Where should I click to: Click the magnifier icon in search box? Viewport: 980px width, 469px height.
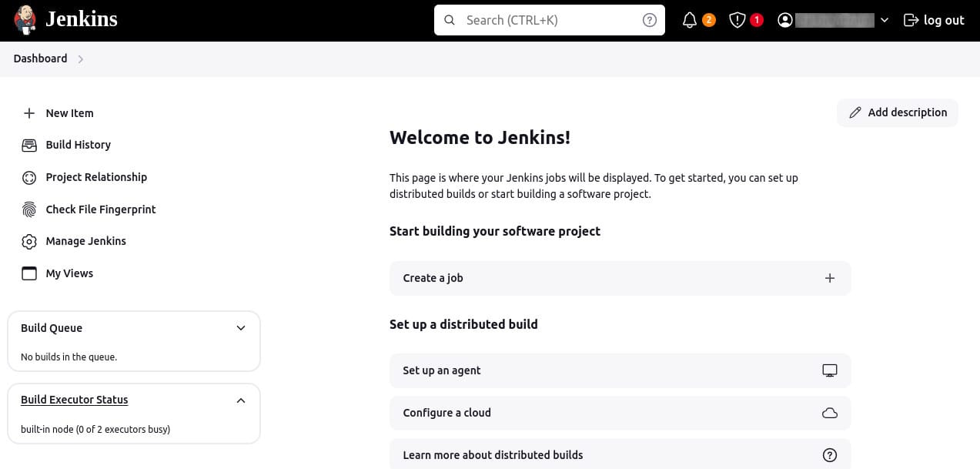click(450, 20)
